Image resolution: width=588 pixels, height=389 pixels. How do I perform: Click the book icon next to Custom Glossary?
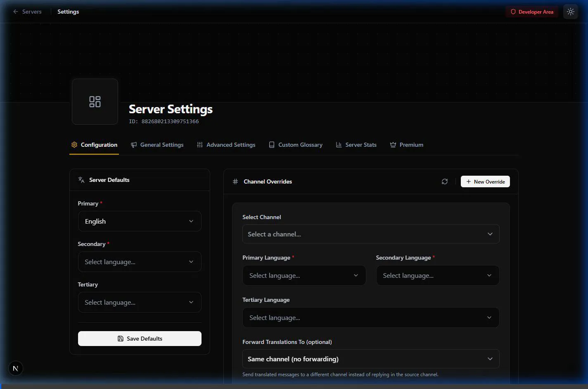coord(272,145)
